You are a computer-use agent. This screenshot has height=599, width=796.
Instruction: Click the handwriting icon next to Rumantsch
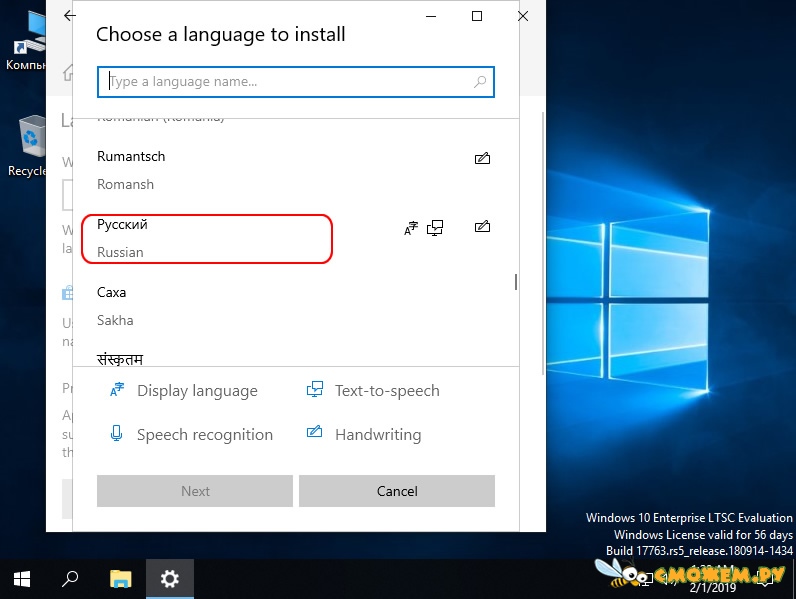click(482, 158)
